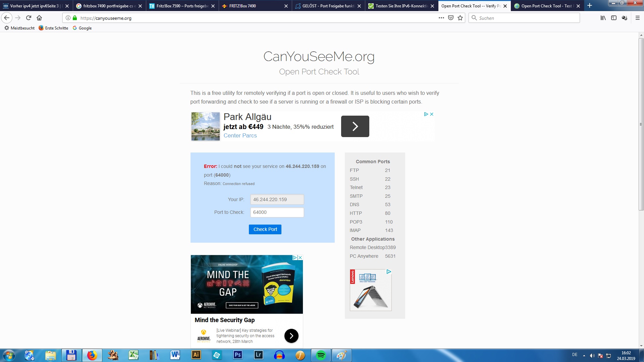This screenshot has width=644, height=362.
Task: Open Firefox hamburger menu
Action: pyautogui.click(x=638, y=18)
